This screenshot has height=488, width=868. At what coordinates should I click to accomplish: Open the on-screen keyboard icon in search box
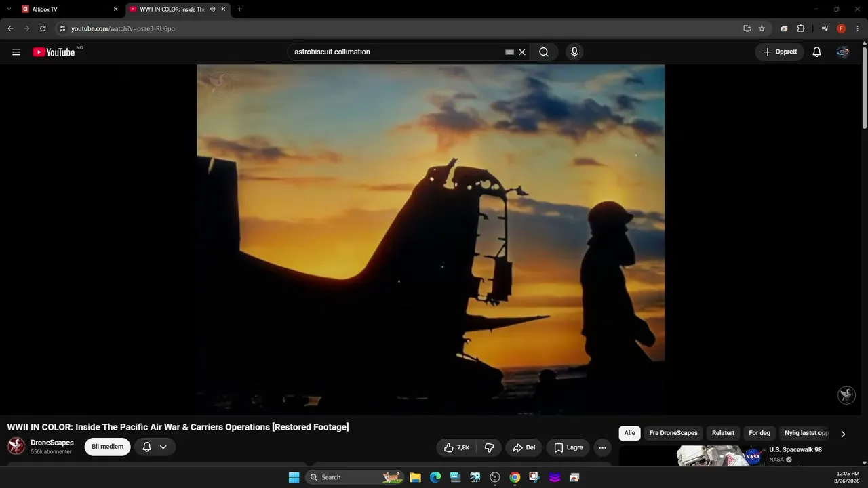point(510,52)
